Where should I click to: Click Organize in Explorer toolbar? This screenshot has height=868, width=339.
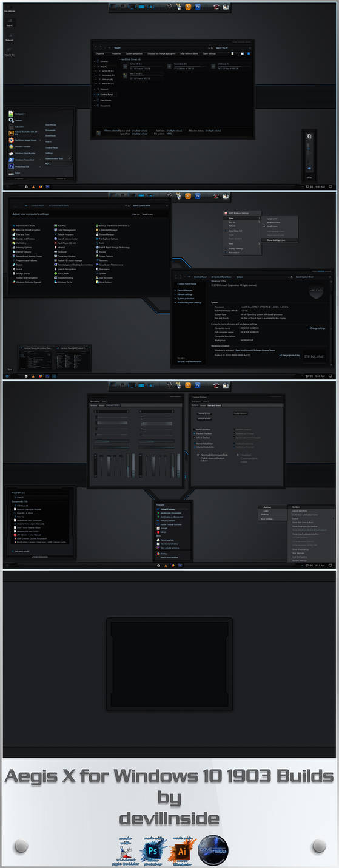point(100,53)
